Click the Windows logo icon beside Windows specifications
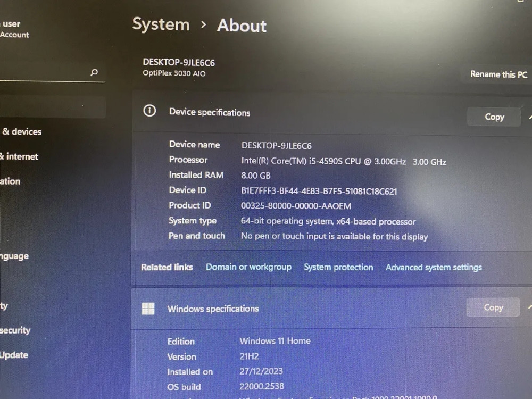This screenshot has height=399, width=532. pyautogui.click(x=148, y=309)
